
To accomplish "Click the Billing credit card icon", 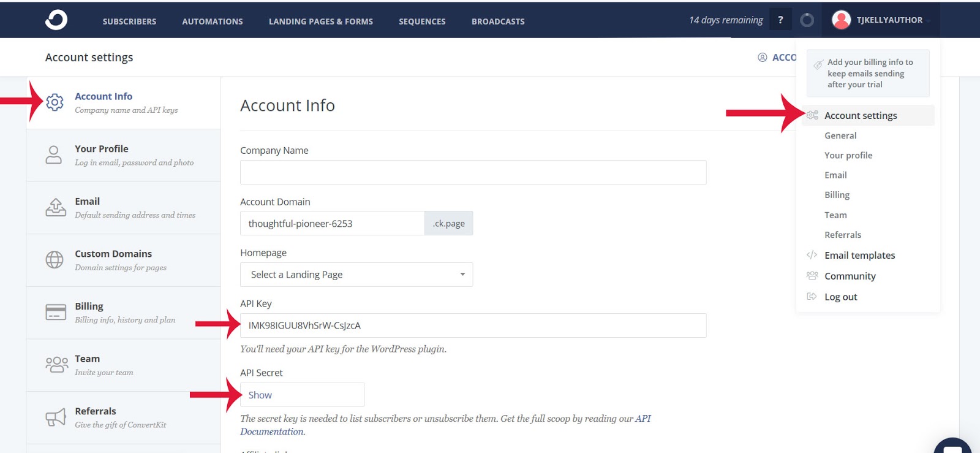I will (x=56, y=312).
